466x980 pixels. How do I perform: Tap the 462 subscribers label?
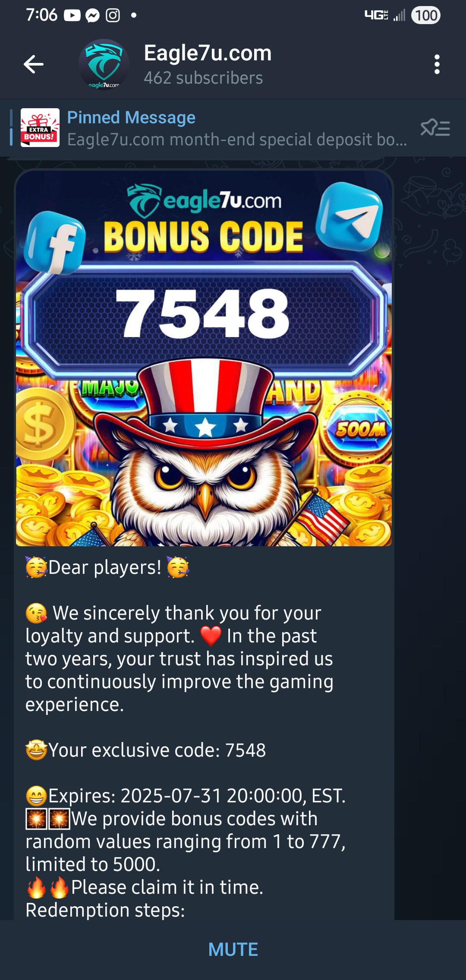203,78
